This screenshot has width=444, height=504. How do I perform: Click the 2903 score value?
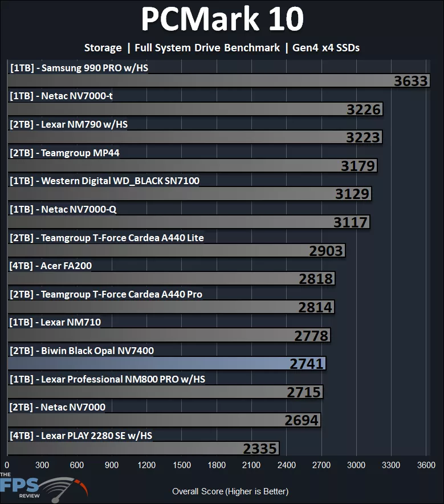tap(326, 251)
